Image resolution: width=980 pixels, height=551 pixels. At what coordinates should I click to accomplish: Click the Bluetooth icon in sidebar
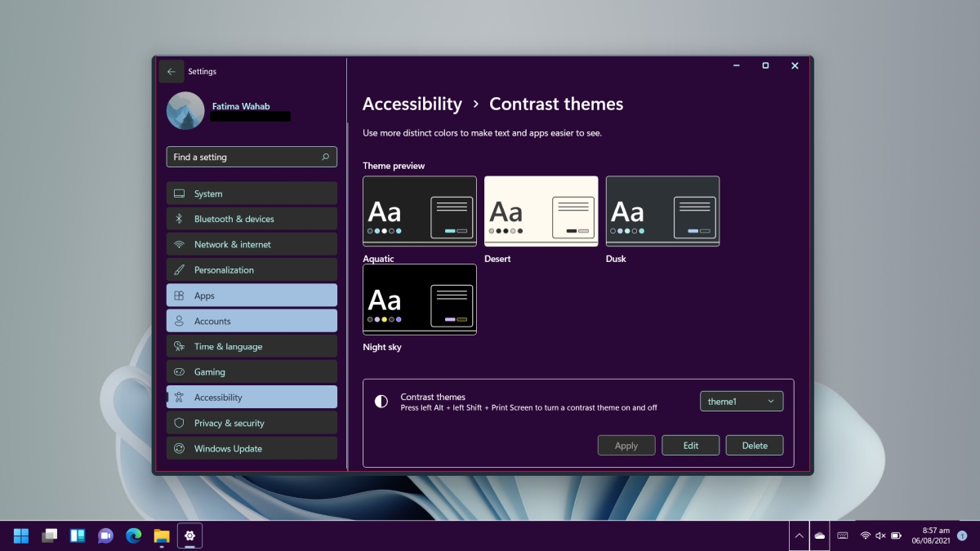click(x=179, y=219)
